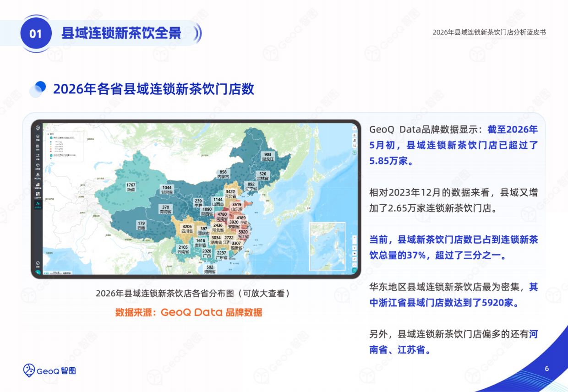Click the '4780 河南省' map label

(222, 217)
